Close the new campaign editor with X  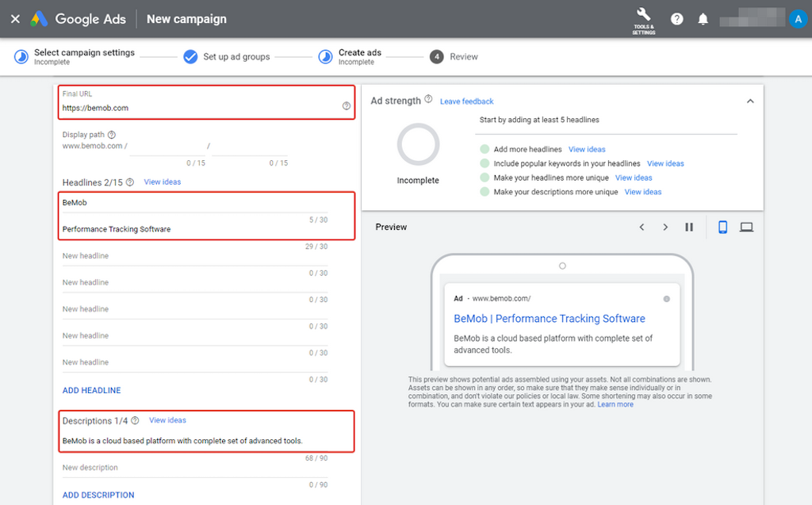tap(15, 19)
